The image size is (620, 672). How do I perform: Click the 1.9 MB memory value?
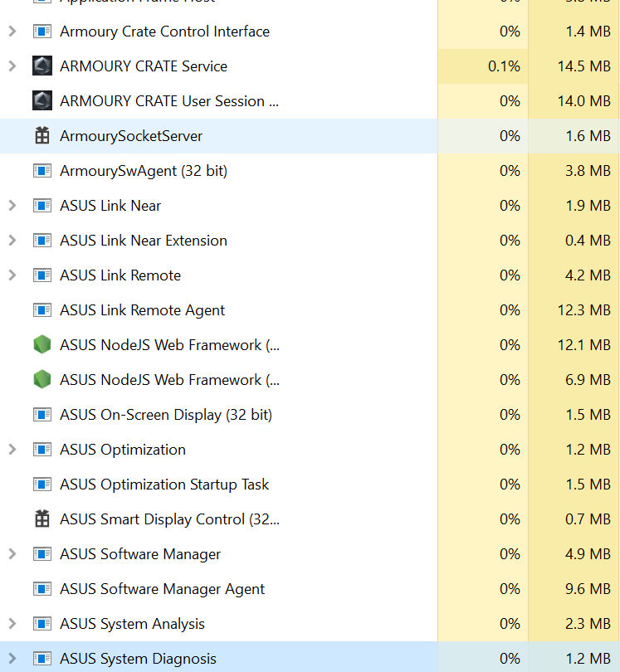tap(588, 206)
